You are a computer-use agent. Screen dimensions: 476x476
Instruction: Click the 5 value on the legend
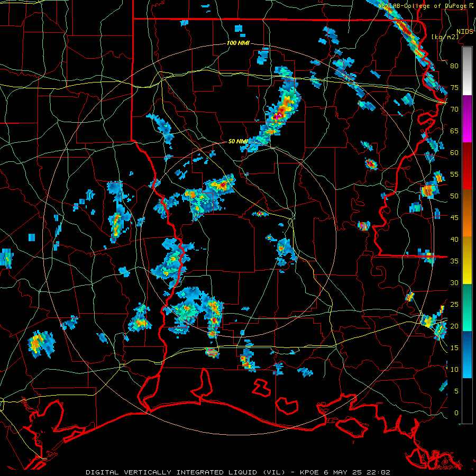(x=456, y=391)
